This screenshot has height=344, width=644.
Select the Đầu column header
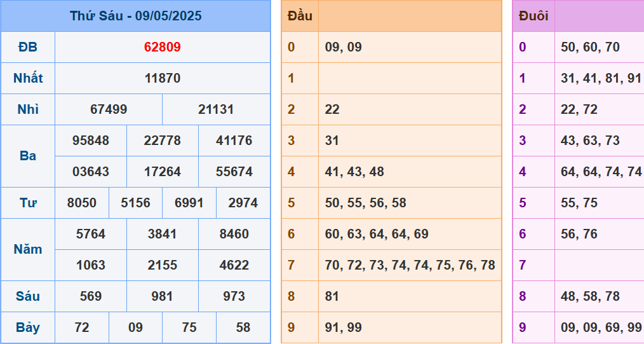pos(300,16)
